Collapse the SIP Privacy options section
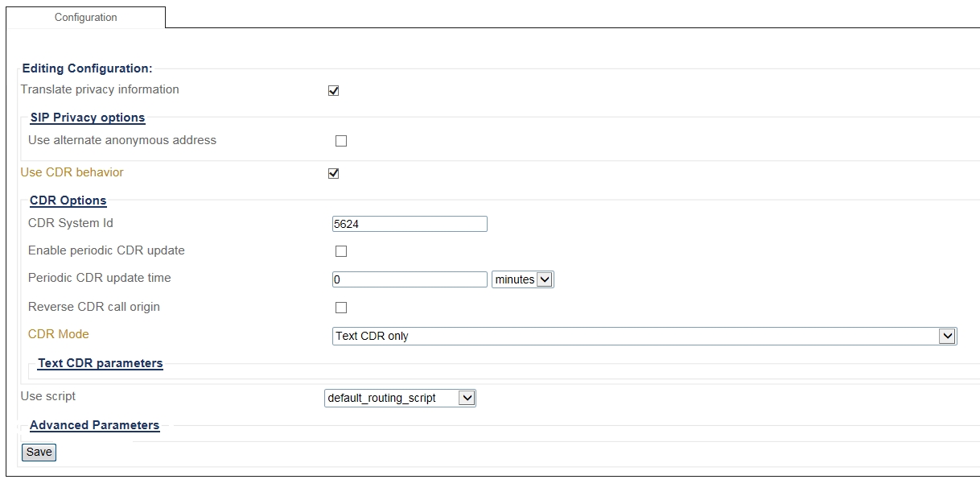This screenshot has height=492, width=980. [88, 118]
